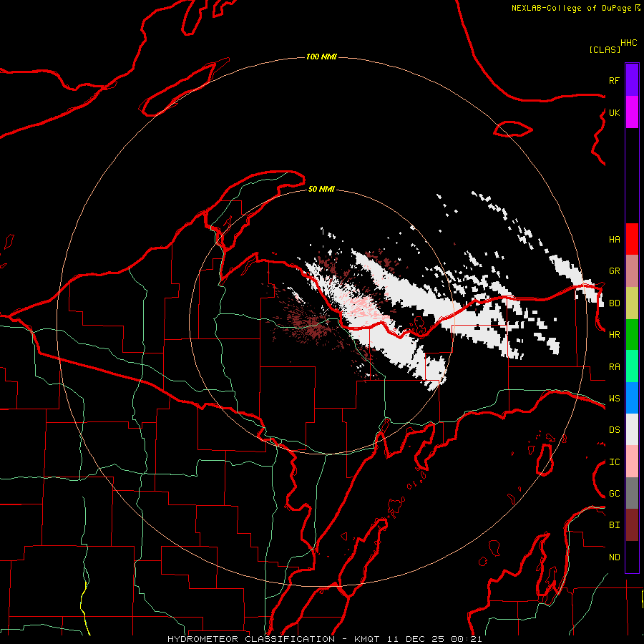Select the IC pink legend swatch

pos(632,462)
